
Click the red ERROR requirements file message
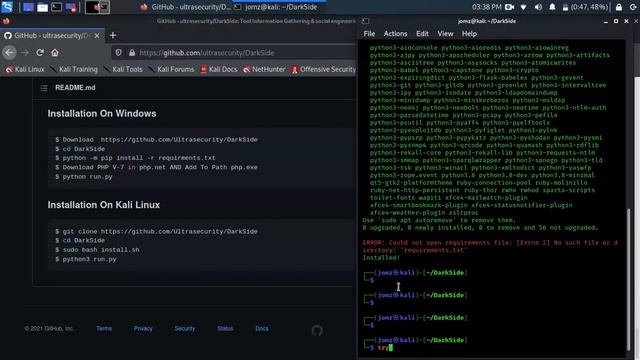click(490, 246)
